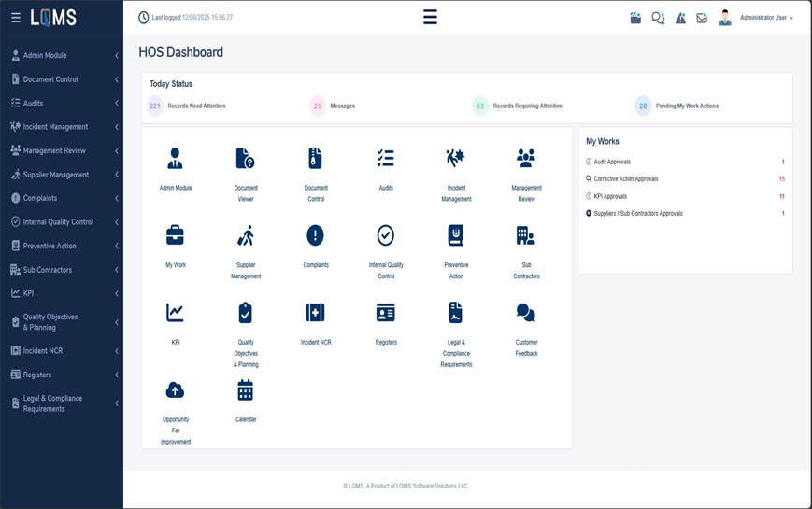Viewport: 812px width, 509px height.
Task: Open the My Work briefcase tile
Action: click(176, 246)
